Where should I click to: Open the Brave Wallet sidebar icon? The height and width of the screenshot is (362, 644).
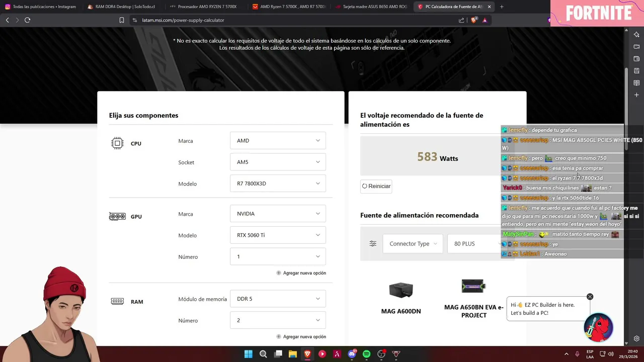coord(636,59)
